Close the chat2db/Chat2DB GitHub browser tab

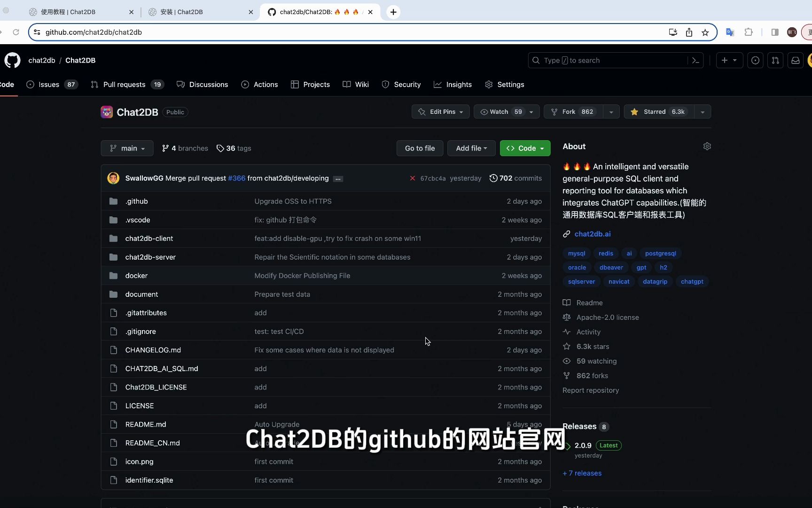tap(370, 12)
